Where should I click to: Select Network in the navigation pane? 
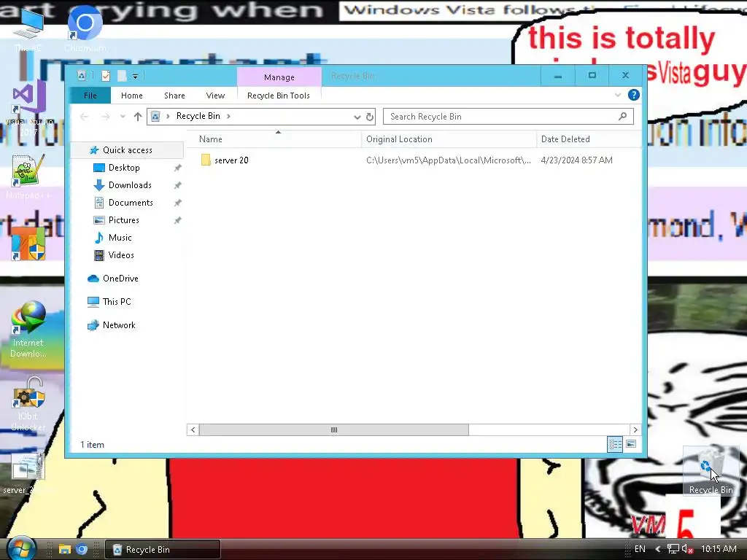(x=119, y=325)
